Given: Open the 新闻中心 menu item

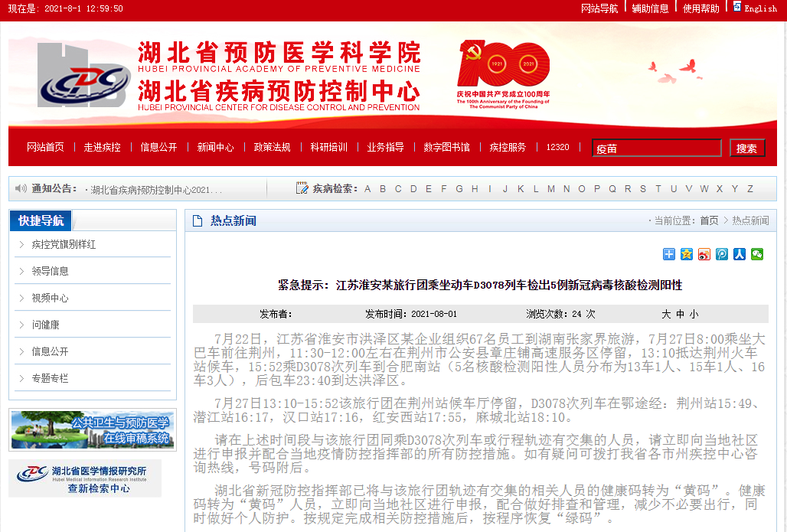Looking at the screenshot, I should click(215, 147).
